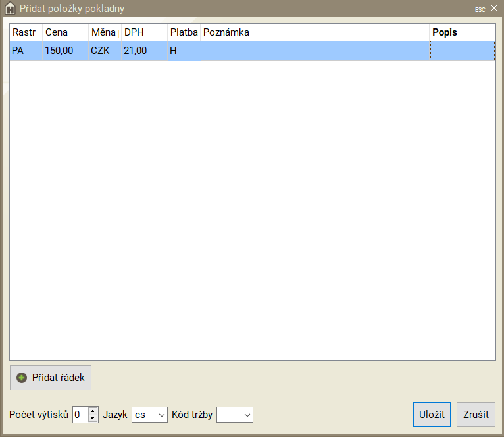Decrease Počet výtisků with down arrow
Screen dimensions: 504x437
(x=93, y=419)
